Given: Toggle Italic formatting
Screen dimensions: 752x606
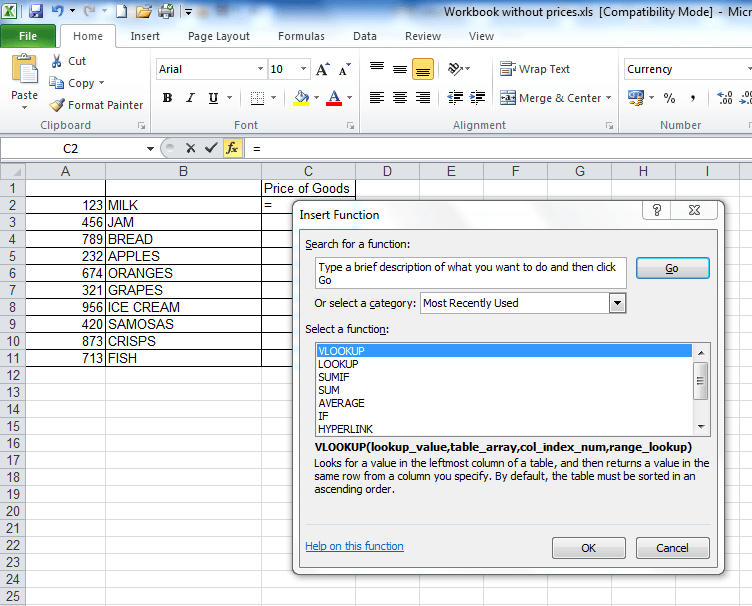Looking at the screenshot, I should [x=190, y=98].
